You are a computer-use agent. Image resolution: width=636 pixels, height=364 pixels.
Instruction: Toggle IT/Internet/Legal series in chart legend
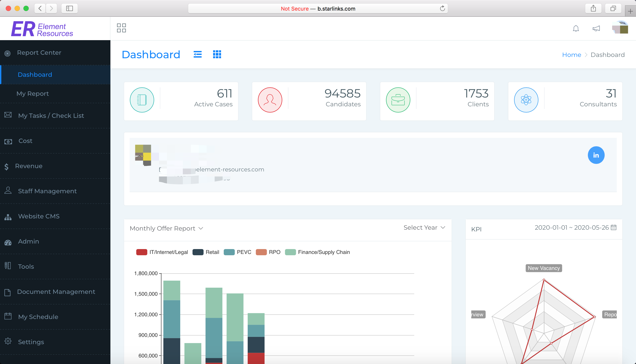pos(162,252)
